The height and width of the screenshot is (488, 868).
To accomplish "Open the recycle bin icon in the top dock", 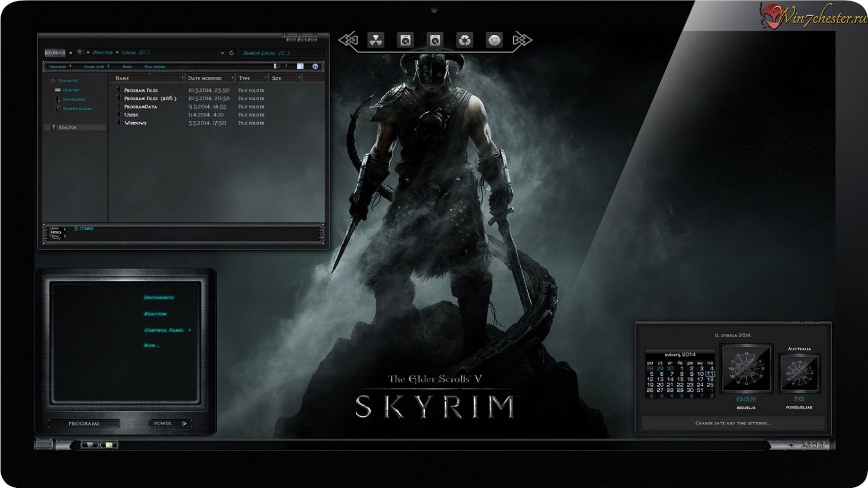I will (x=465, y=40).
